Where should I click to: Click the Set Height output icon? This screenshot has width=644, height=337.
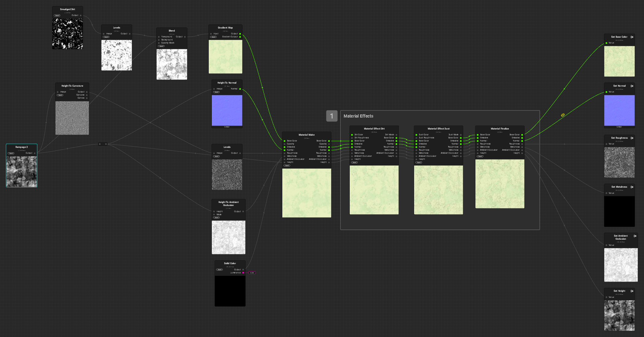coord(632,291)
